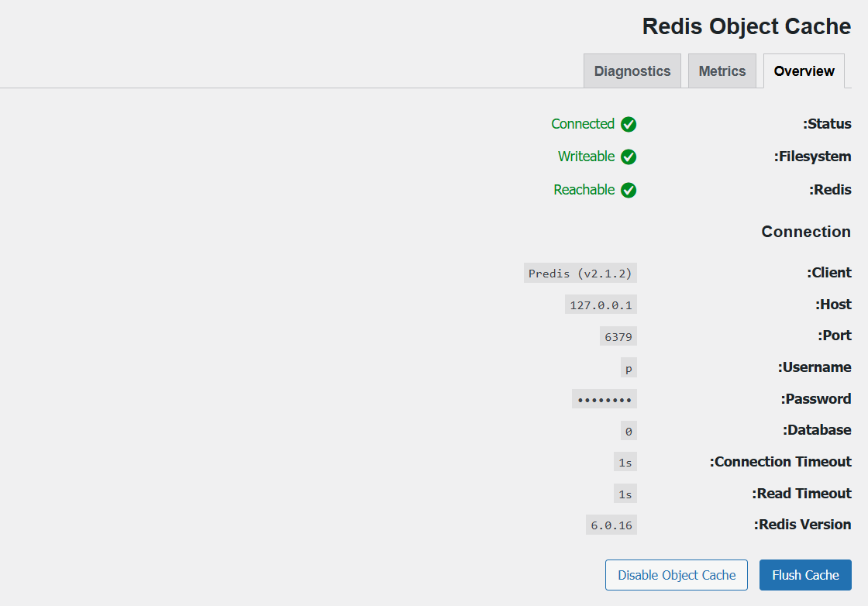Click the 6379 port value

coord(618,336)
